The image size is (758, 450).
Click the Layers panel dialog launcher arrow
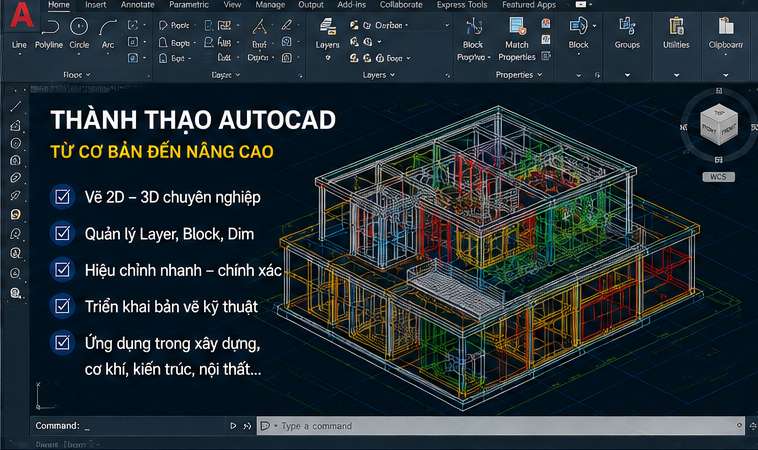tap(447, 75)
